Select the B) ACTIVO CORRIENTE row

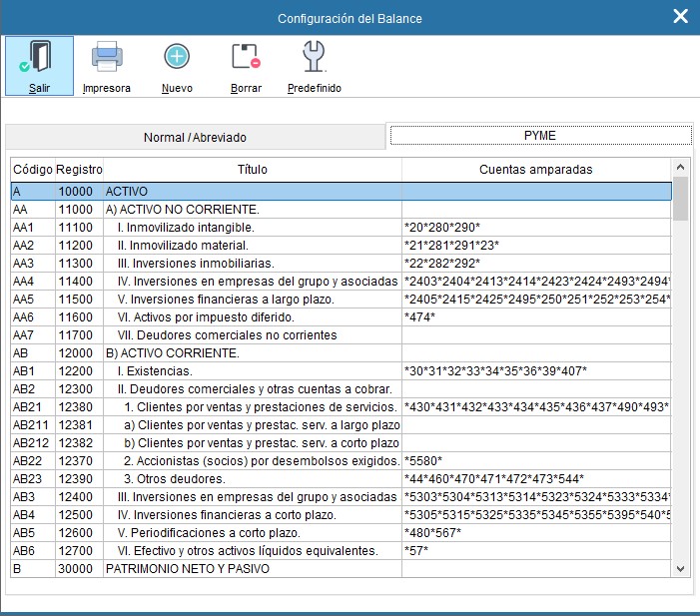click(250, 352)
